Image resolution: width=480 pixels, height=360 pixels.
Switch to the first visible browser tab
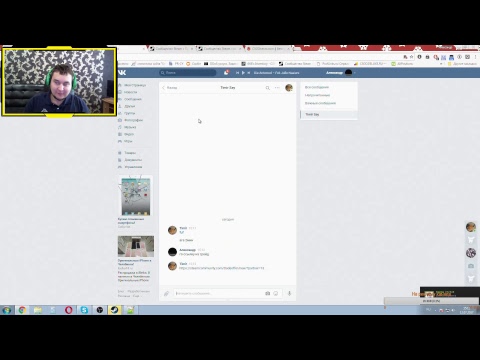(172, 49)
